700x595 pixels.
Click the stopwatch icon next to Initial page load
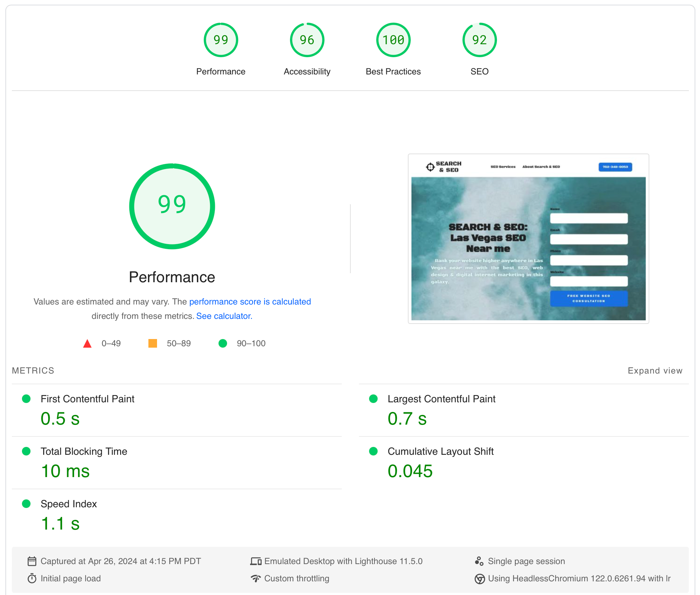[32, 578]
